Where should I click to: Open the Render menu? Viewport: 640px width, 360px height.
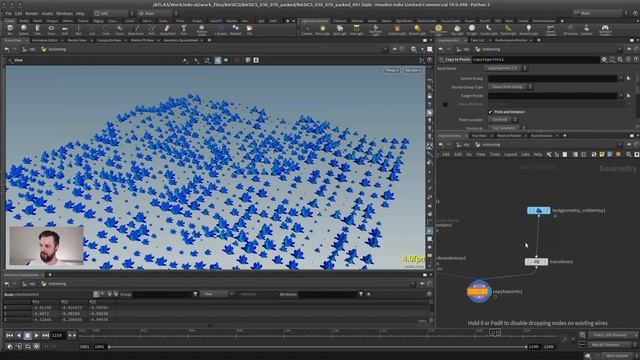click(x=31, y=13)
